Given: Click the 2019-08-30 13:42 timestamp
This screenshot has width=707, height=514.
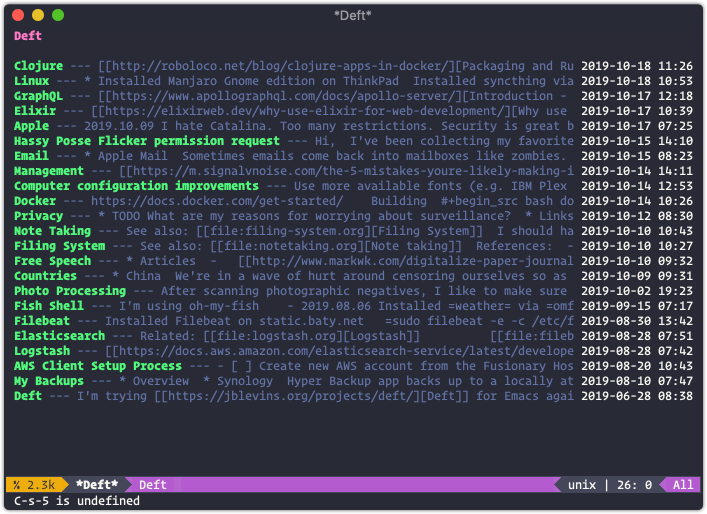Looking at the screenshot, I should pyautogui.click(x=637, y=321).
